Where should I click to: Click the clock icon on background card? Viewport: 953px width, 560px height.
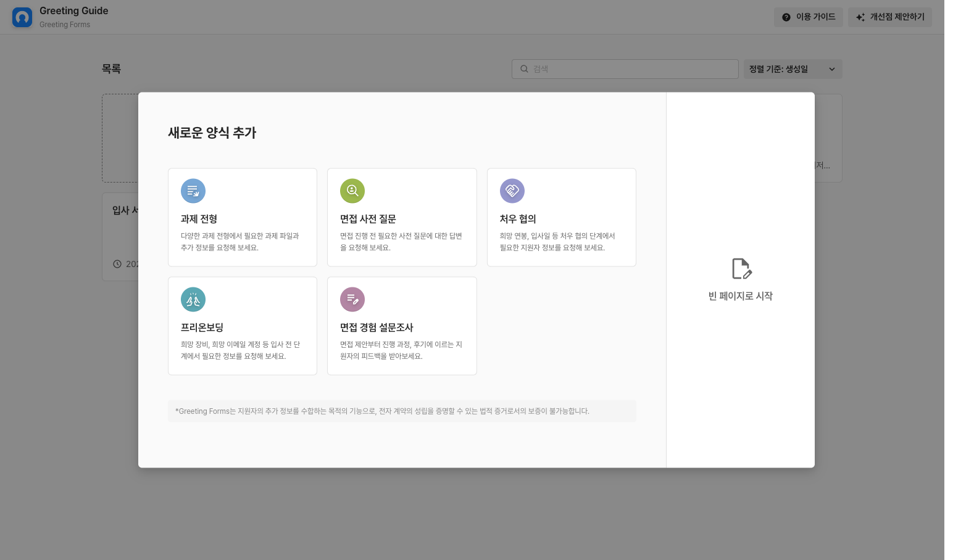pos(117,264)
